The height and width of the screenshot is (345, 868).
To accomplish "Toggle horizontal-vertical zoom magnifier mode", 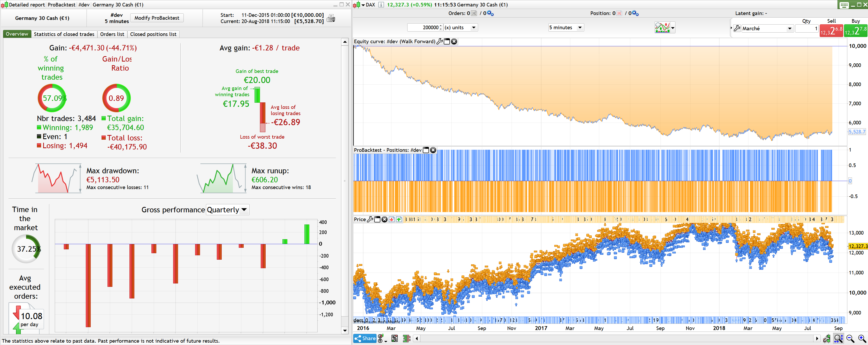I will (838, 339).
